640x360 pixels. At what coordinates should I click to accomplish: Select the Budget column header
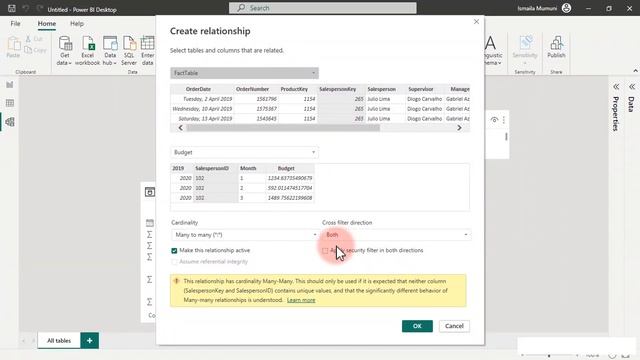[286, 168]
